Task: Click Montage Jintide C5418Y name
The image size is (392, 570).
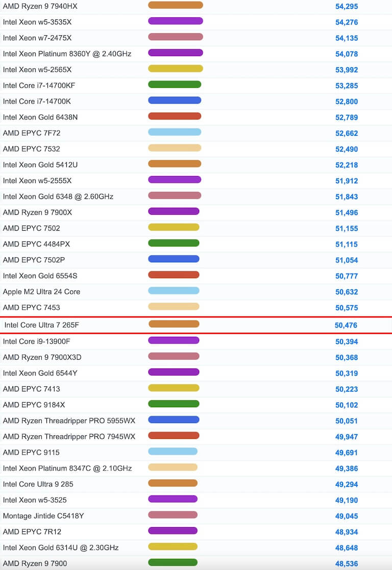Action: (43, 516)
